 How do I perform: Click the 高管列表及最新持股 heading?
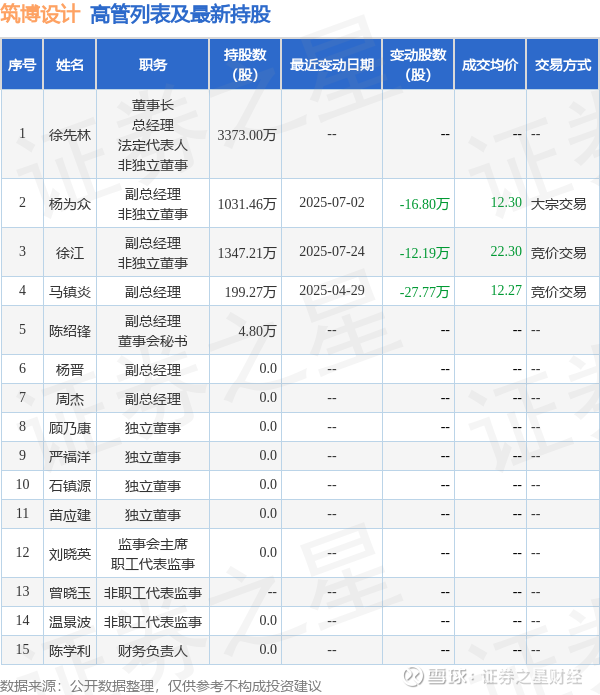pos(180,14)
